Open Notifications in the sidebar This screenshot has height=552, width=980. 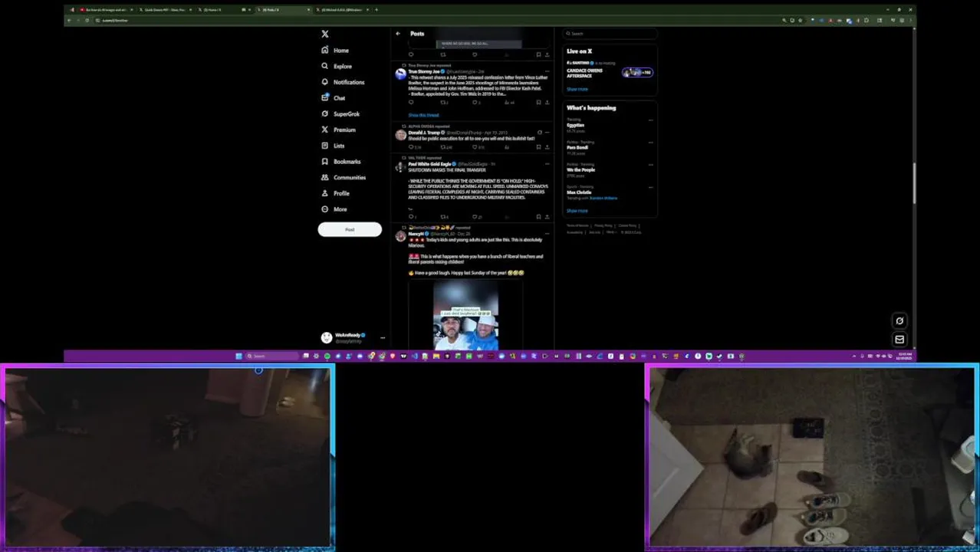click(343, 82)
